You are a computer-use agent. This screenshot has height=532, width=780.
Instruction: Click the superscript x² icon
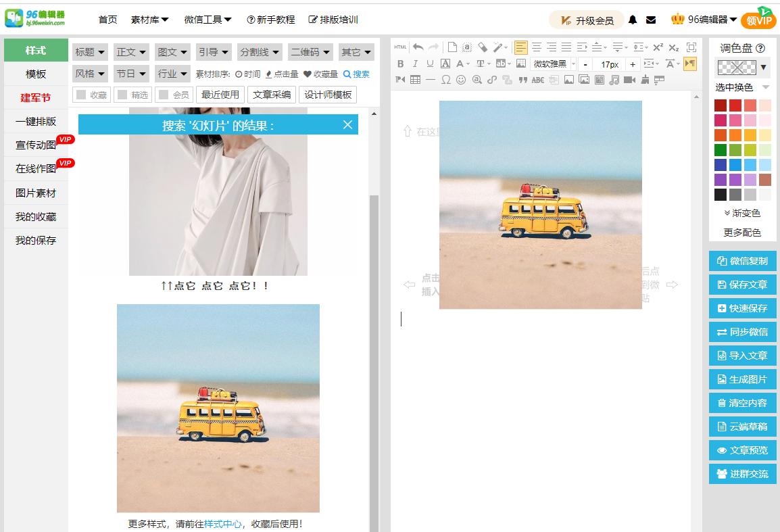[657, 47]
